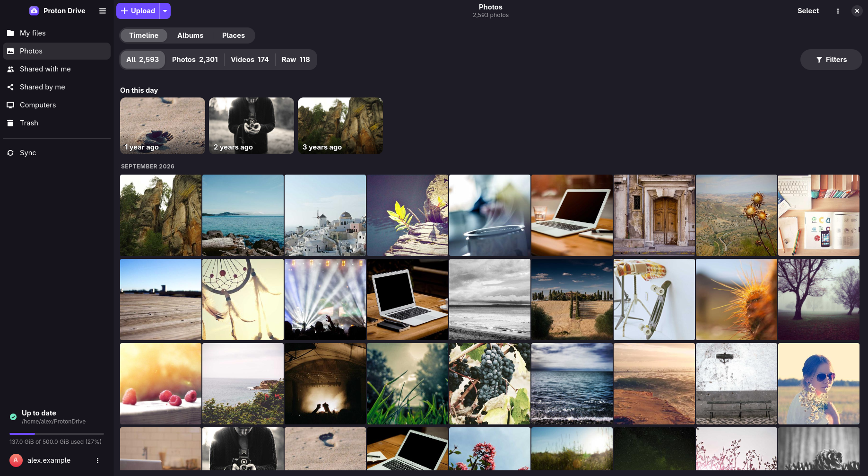Open the alex.example account options menu
Screen dimensions: 868x476
click(x=98, y=460)
